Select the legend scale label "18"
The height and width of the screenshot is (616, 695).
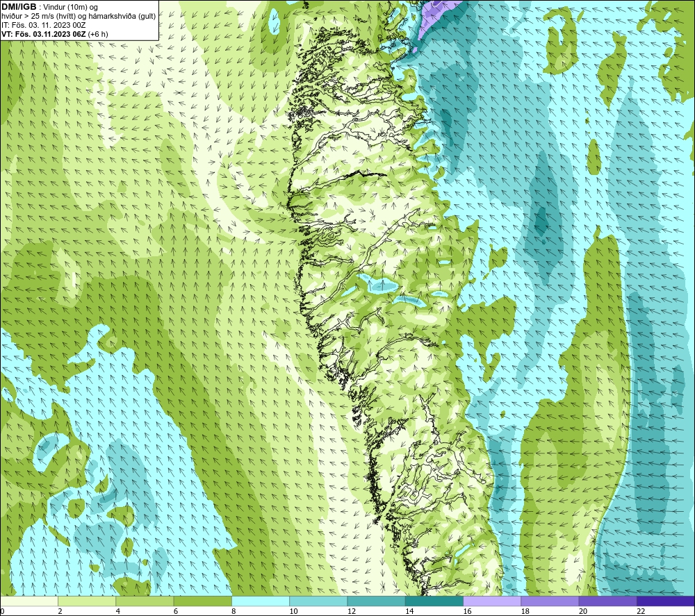pos(525,612)
